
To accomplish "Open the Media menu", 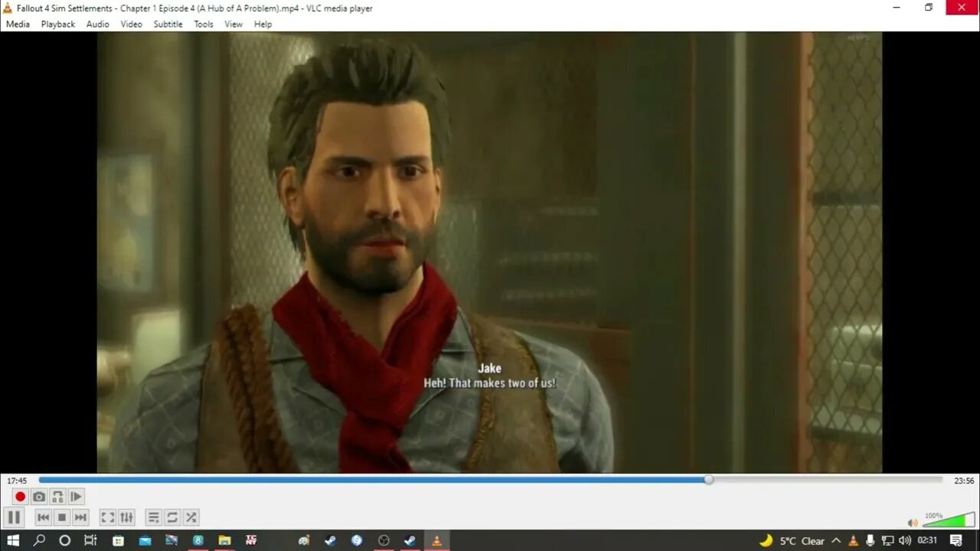I will [x=18, y=24].
